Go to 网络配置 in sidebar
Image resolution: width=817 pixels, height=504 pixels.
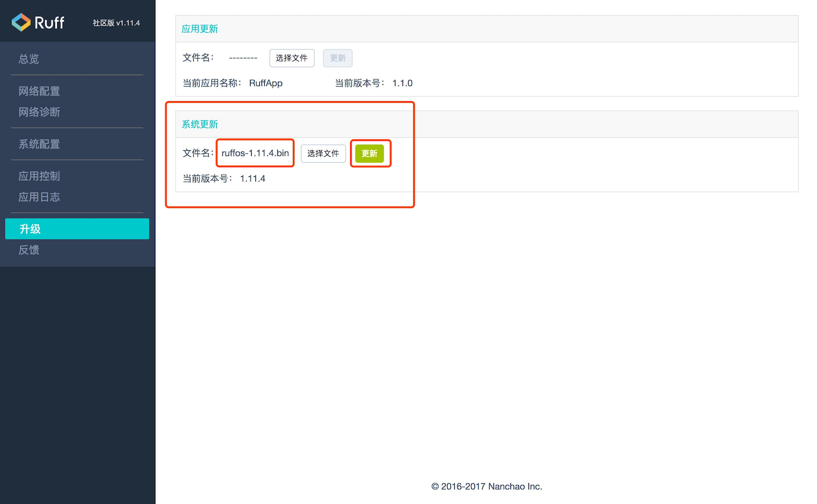coord(39,91)
